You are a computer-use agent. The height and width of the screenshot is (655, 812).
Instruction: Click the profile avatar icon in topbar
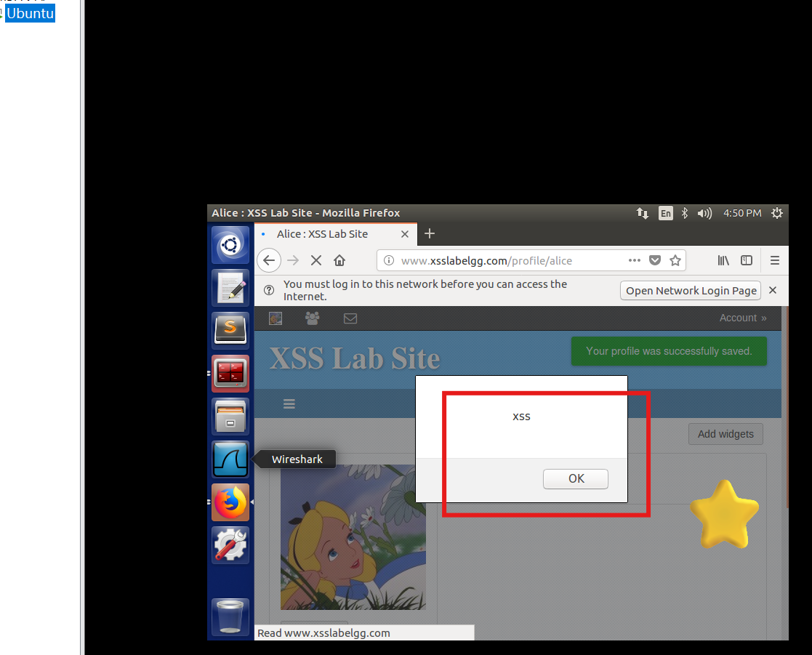276,318
